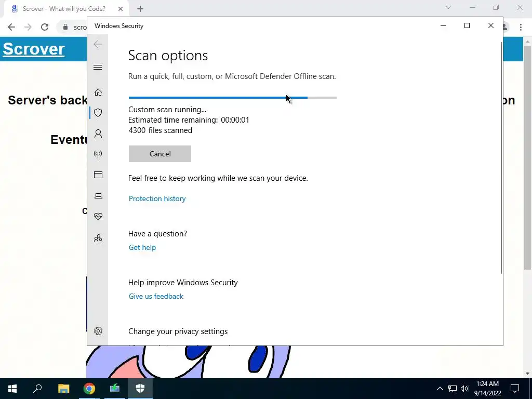Open the taskbar app next to Chrome
The image size is (532, 399).
coord(115,389)
